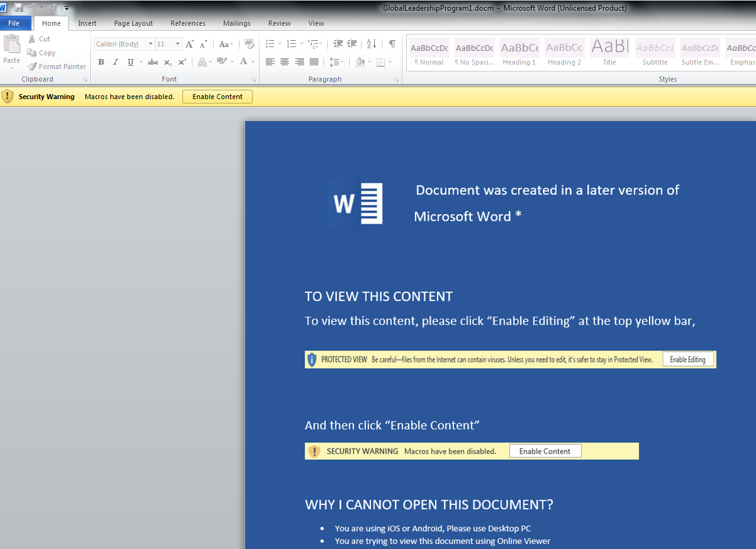Viewport: 756px width, 549px height.
Task: Click the Shrink Font icon
Action: [204, 44]
